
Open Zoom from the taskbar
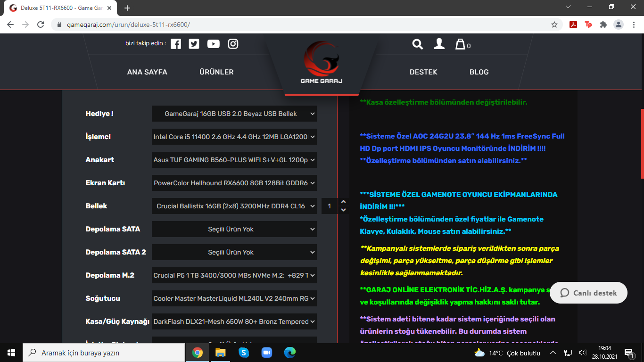click(x=267, y=353)
